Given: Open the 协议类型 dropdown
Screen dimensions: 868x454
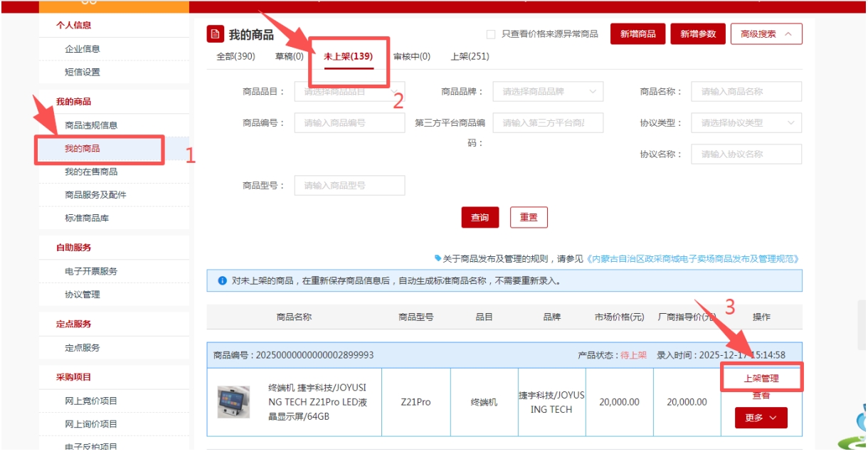Looking at the screenshot, I should 746,123.
